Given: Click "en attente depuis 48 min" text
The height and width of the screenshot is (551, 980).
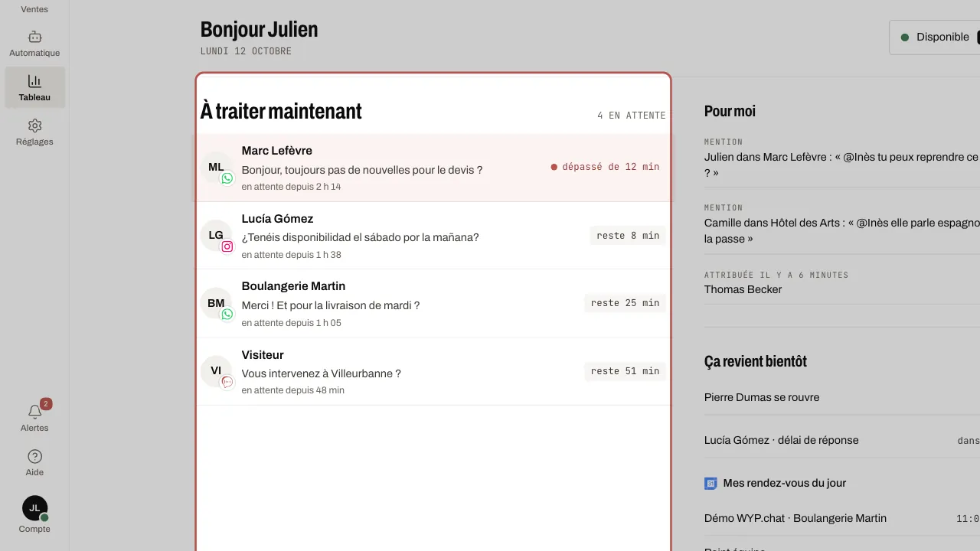Looking at the screenshot, I should pos(292,390).
